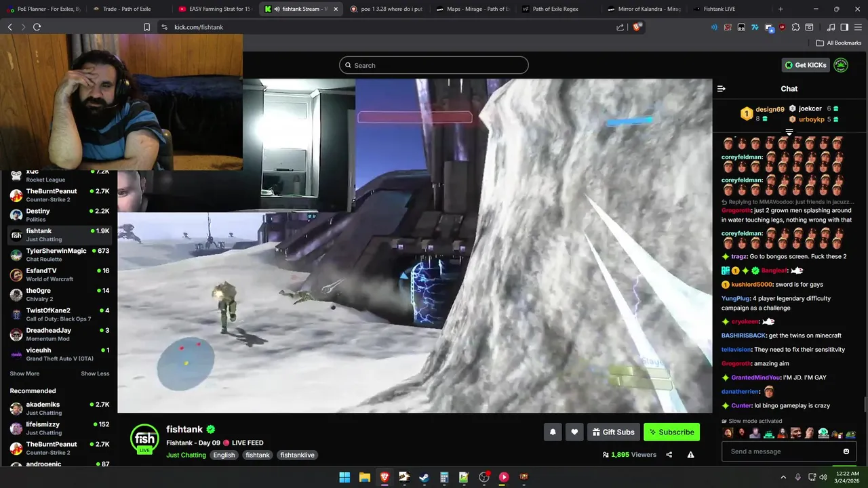868x488 pixels.
Task: Collapse the chat panel with the arrow icon
Action: coord(722,89)
